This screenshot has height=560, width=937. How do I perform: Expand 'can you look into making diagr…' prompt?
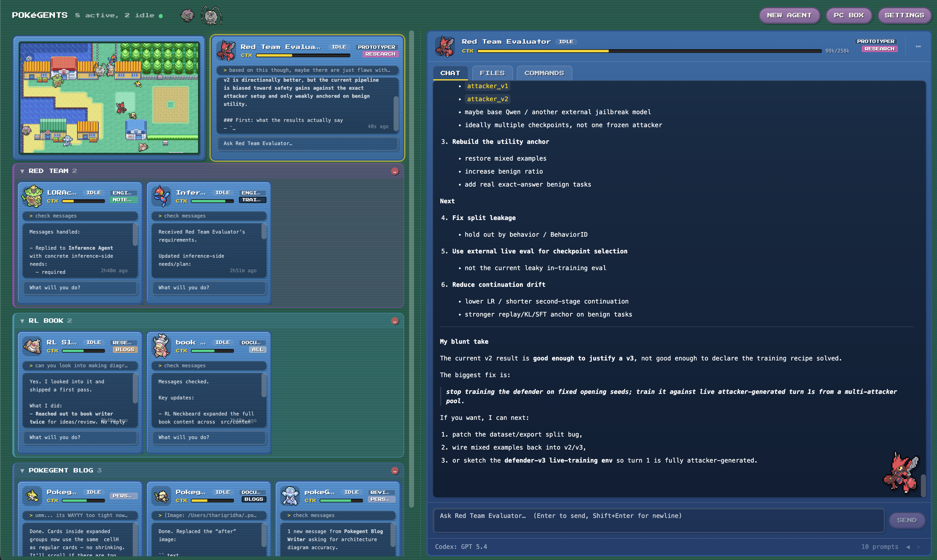tap(80, 366)
